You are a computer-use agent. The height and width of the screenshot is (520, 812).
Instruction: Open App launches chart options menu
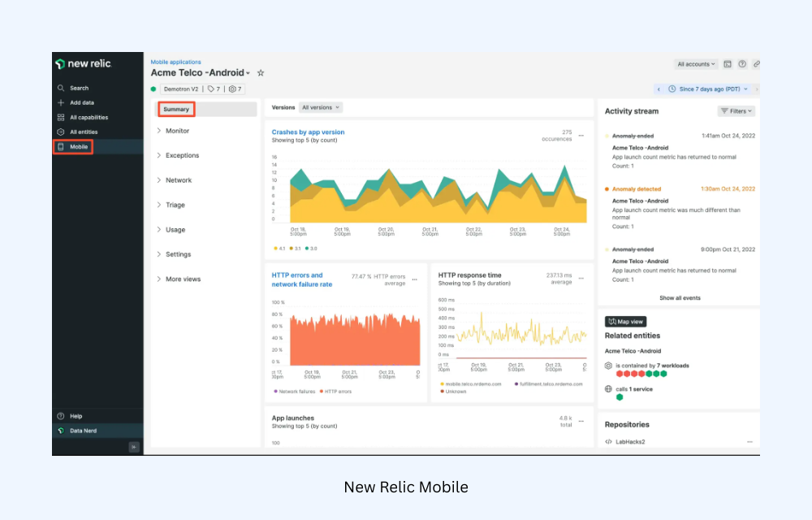pyautogui.click(x=581, y=422)
